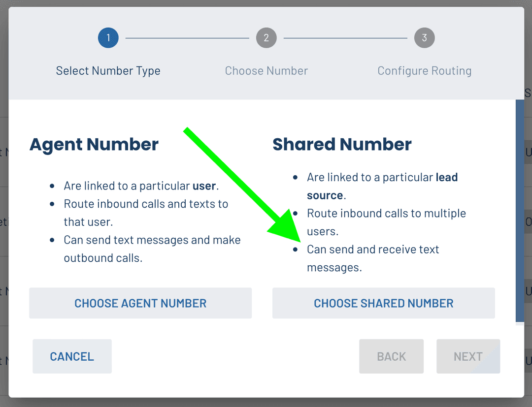
Task: Select the 'Select Number Type' step label
Action: (x=108, y=71)
